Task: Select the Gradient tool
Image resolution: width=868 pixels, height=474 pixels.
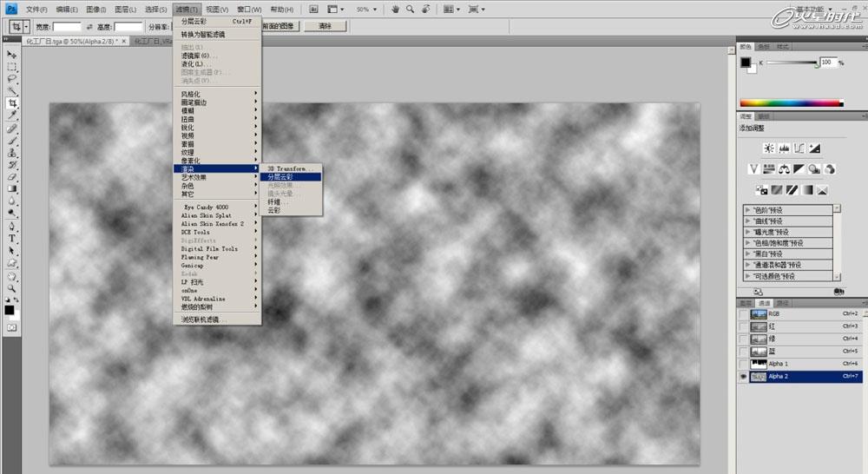Action: (x=11, y=189)
